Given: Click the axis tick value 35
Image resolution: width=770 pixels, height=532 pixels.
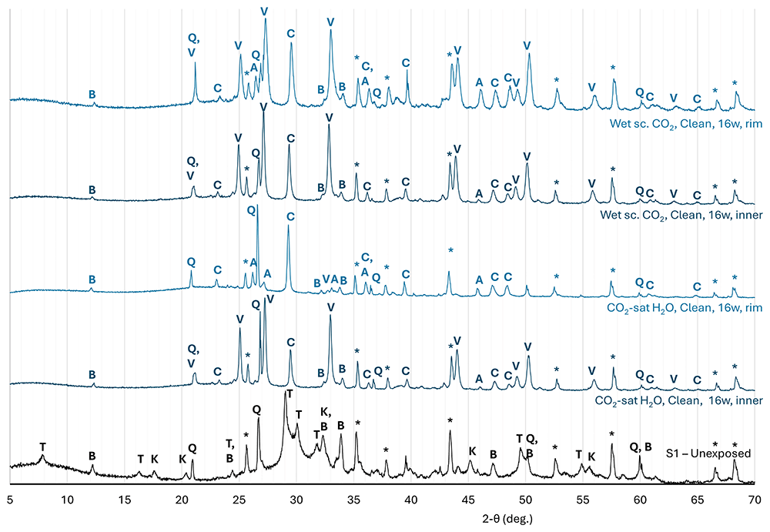Looking at the screenshot, I should coord(353,500).
